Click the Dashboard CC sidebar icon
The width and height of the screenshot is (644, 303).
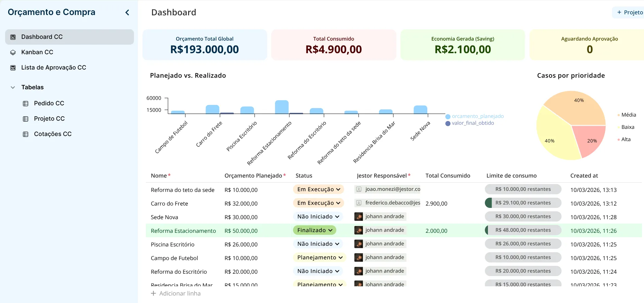[13, 37]
